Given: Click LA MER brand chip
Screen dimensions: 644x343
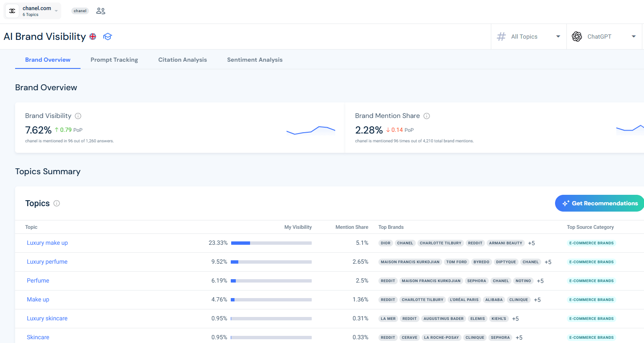Looking at the screenshot, I should click(x=388, y=319).
